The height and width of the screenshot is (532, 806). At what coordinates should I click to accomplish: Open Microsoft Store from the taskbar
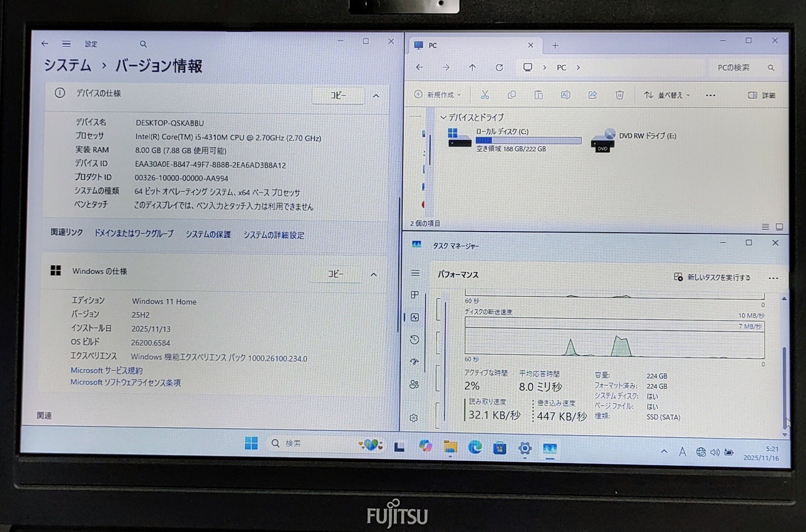500,448
